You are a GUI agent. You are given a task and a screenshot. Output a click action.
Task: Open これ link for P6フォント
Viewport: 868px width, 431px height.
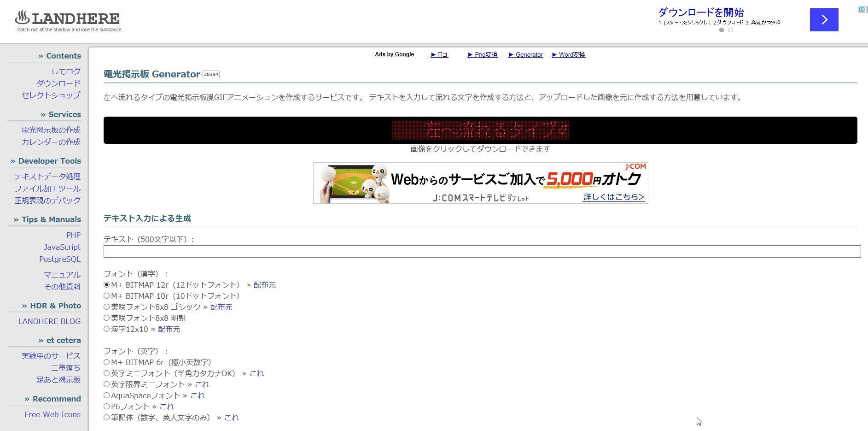tap(167, 407)
